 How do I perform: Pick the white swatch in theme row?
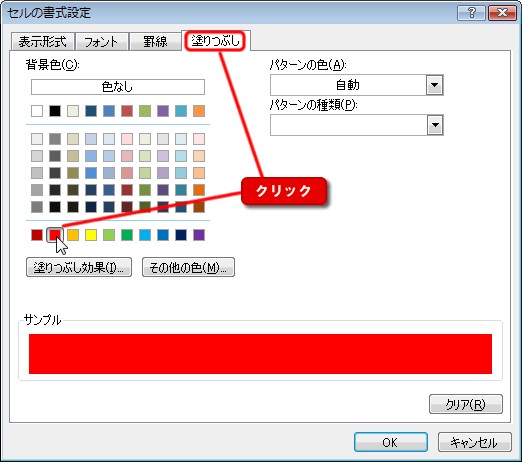[37, 111]
